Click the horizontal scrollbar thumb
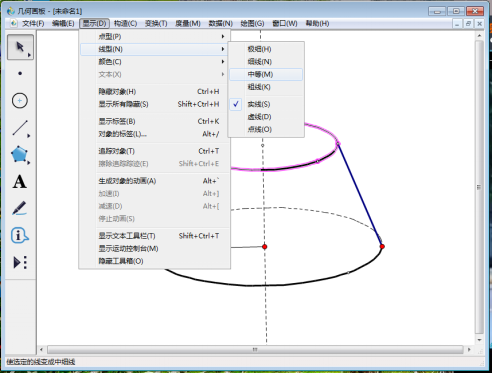This screenshot has width=492, height=373. tap(255, 350)
